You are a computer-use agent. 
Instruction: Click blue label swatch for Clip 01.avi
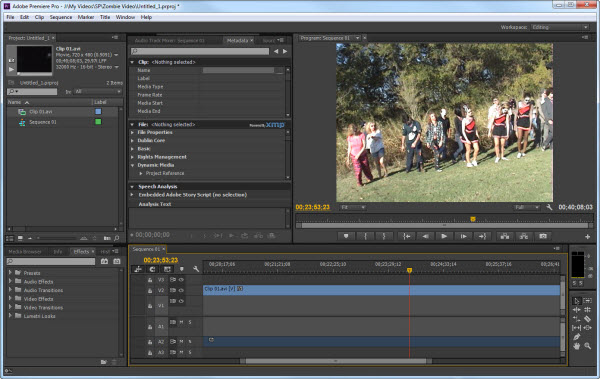98,111
